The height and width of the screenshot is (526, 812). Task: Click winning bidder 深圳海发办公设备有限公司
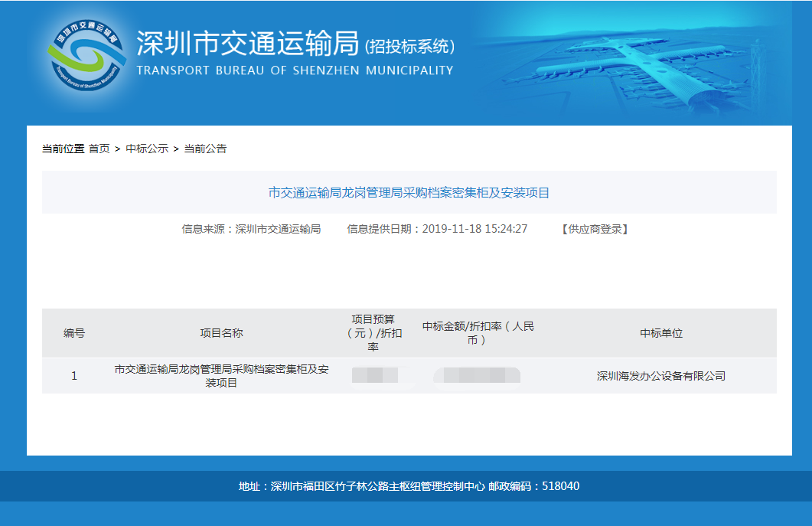[x=661, y=376]
